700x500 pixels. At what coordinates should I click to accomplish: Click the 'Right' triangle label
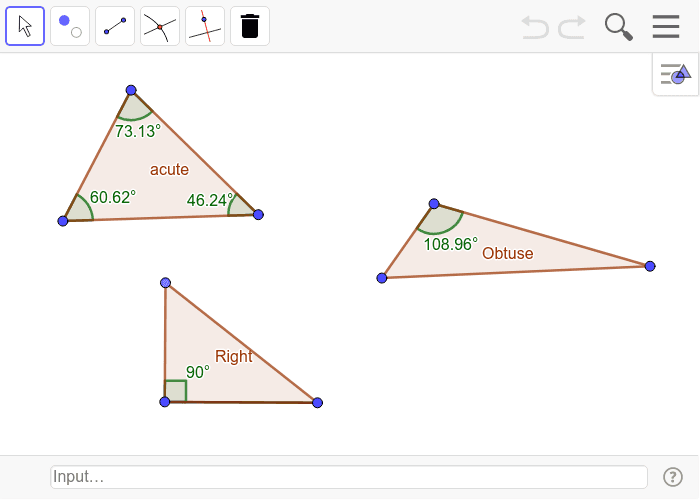[233, 356]
